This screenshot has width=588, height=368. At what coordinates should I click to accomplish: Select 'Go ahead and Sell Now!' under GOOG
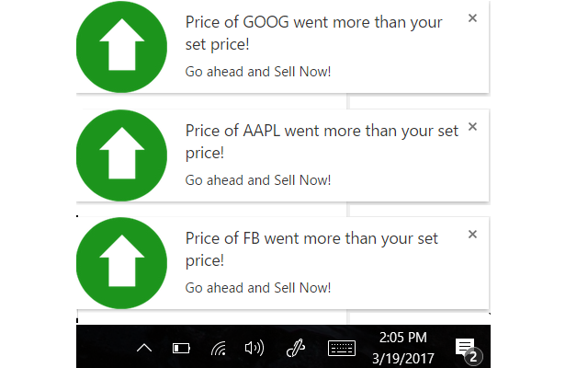[258, 72]
